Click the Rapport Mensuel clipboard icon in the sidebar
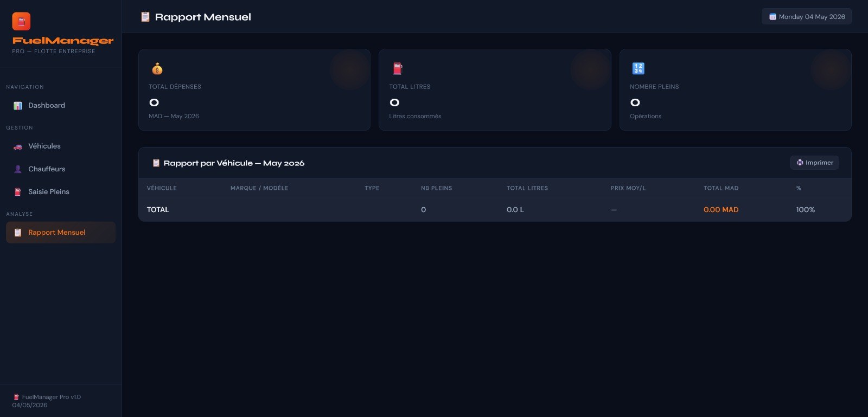Viewport: 868px width, 417px height. click(x=18, y=233)
